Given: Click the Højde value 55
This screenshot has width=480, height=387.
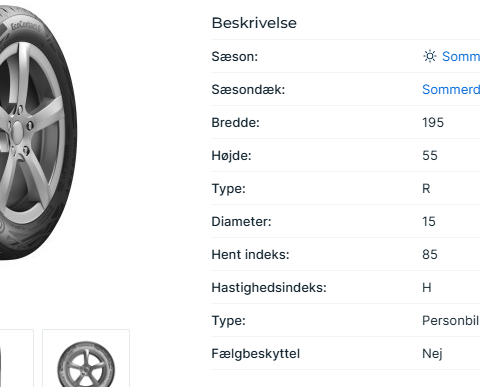Looking at the screenshot, I should point(430,155).
